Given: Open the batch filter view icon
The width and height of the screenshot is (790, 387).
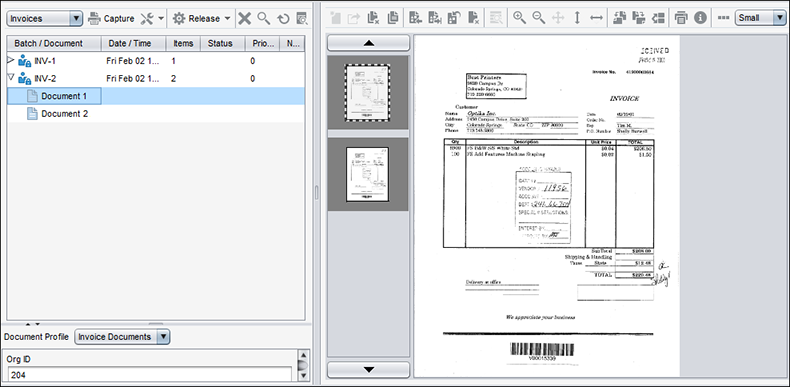Looking at the screenshot, I should click(302, 19).
